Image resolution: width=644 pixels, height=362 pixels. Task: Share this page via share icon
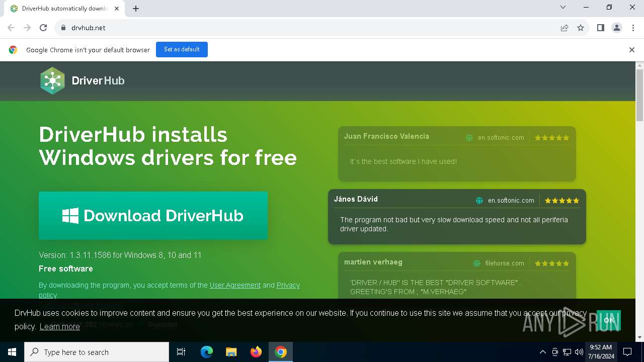click(565, 28)
